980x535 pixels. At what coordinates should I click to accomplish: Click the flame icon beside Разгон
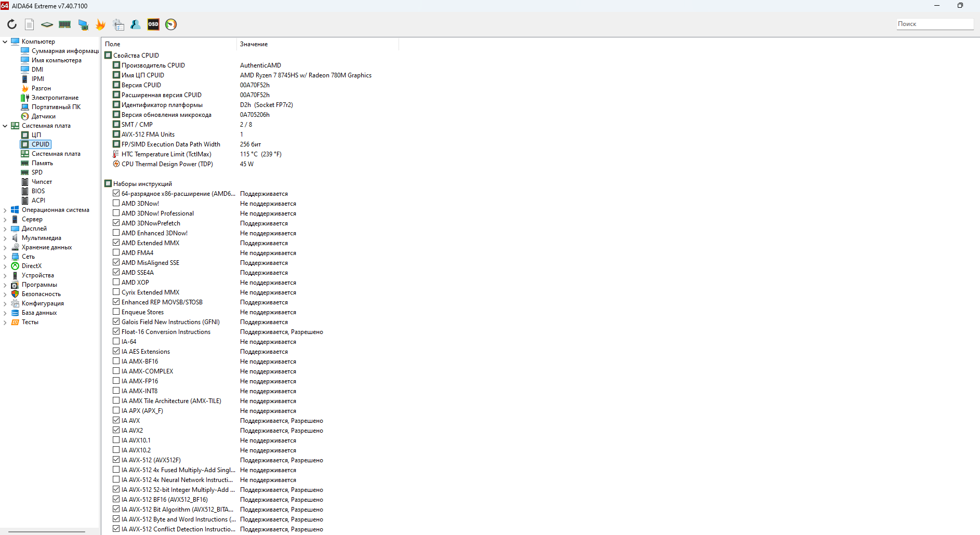(x=25, y=88)
